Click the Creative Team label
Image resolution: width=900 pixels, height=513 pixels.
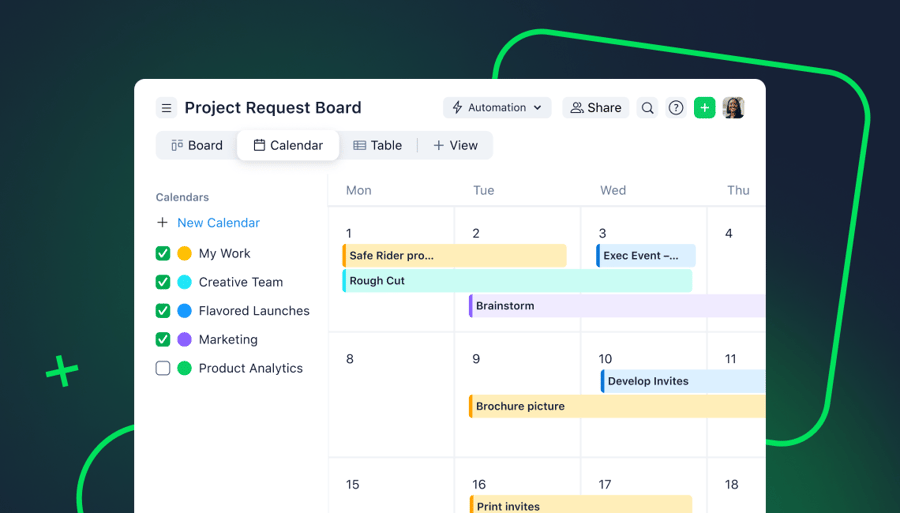coord(240,282)
